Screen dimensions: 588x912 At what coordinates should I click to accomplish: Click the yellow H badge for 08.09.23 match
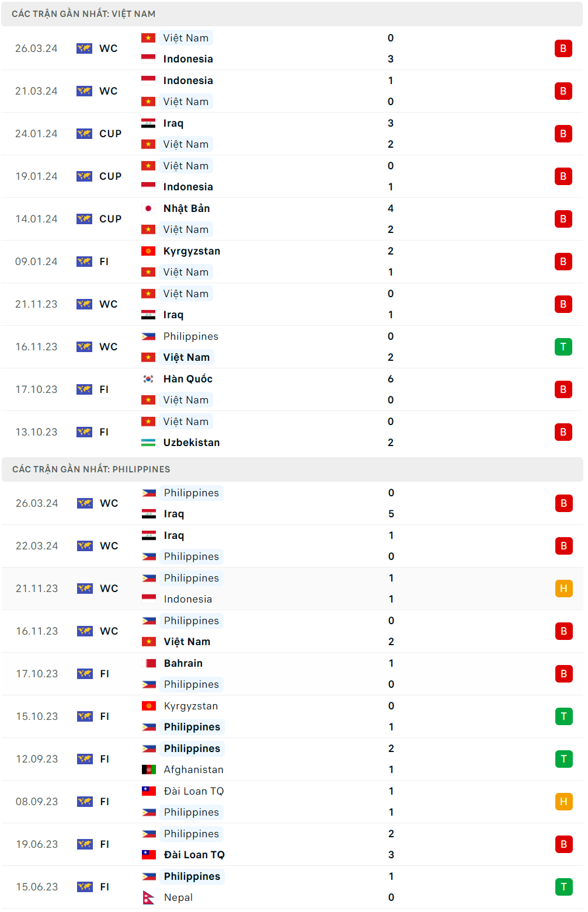[x=563, y=802]
